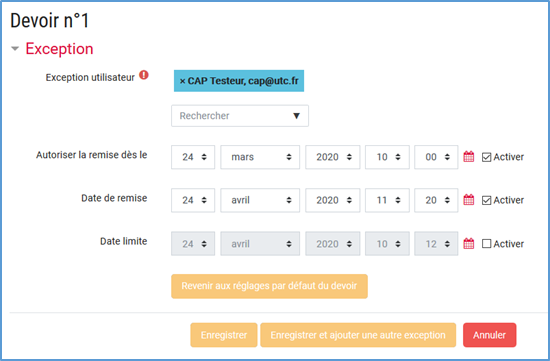Image resolution: width=550 pixels, height=361 pixels.
Task: Open calendar picker for Autoriser la remise
Action: (469, 156)
